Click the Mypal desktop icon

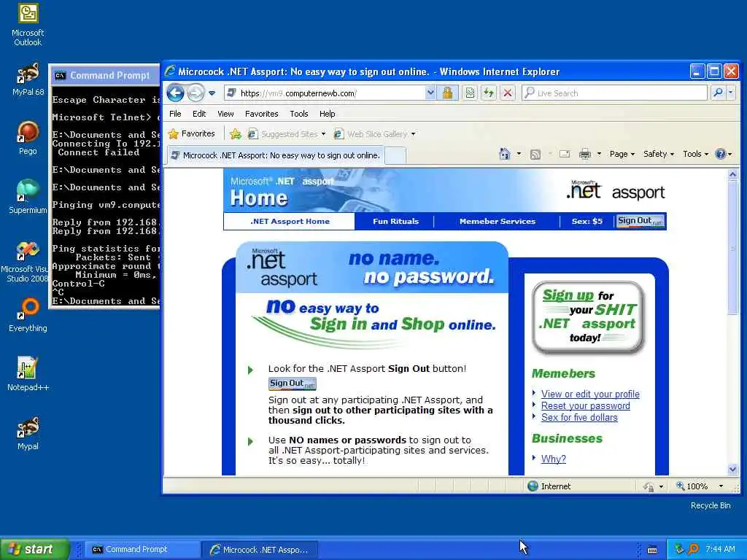coord(28,433)
